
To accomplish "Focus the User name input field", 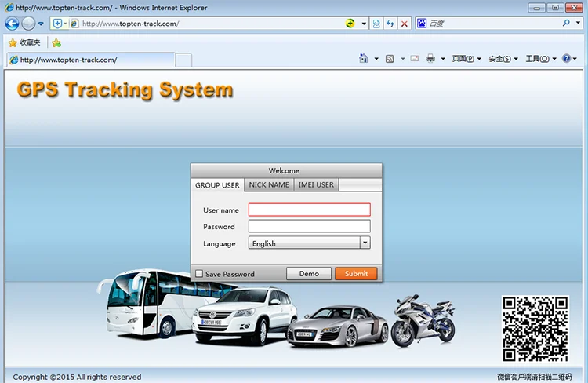I will point(309,210).
